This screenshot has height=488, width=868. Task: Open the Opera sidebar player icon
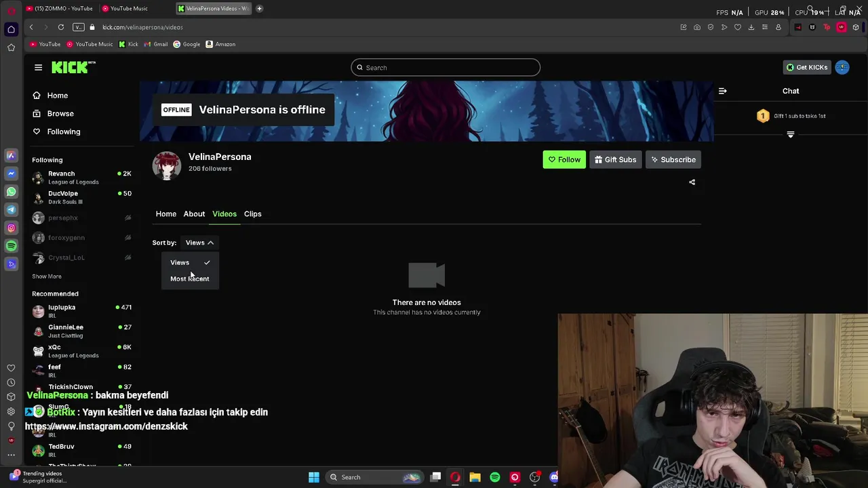pyautogui.click(x=11, y=264)
